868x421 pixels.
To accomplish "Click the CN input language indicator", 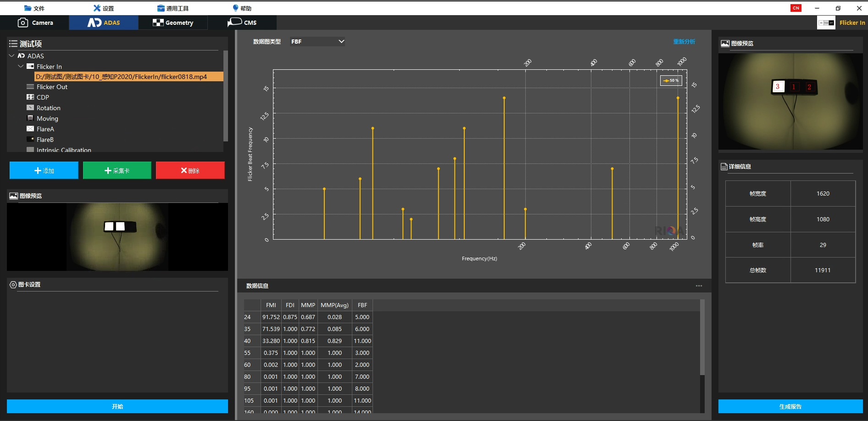I will (796, 8).
